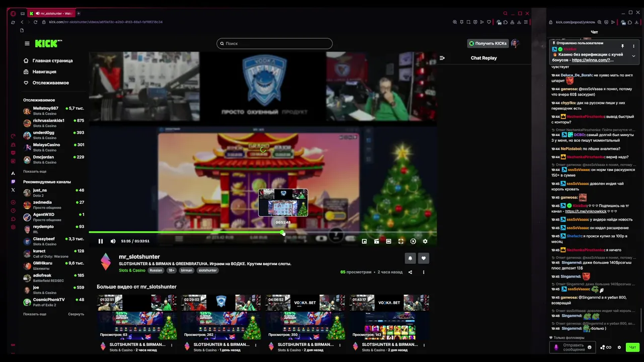Image resolution: width=644 pixels, height=362 pixels.
Task: Click the Получить KICKs button
Action: tap(488, 44)
